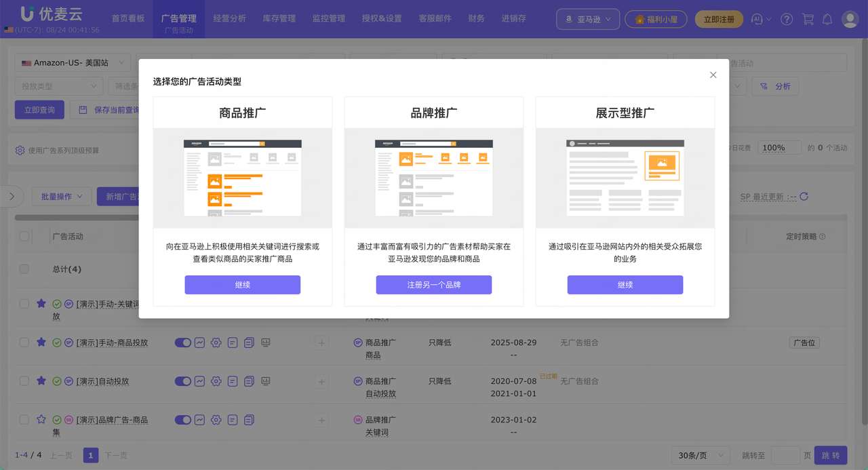Open the notifications bell icon
868x470 pixels.
point(827,20)
